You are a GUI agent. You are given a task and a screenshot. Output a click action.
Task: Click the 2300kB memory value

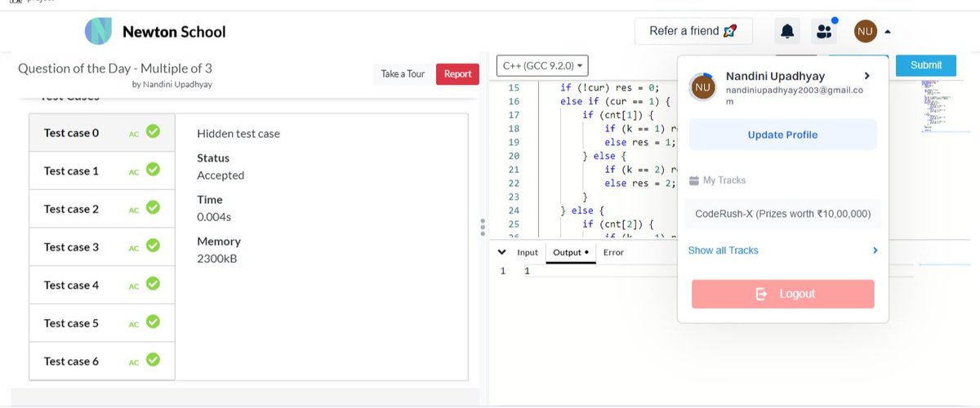pos(217,259)
